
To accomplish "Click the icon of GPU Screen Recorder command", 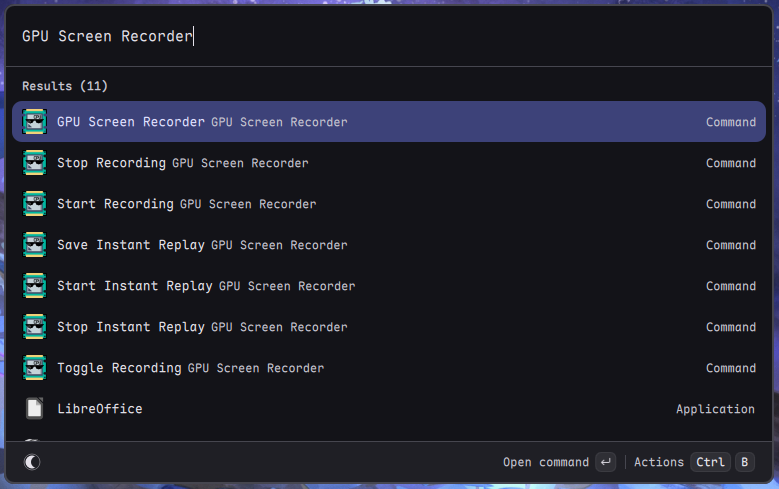I will pos(34,122).
